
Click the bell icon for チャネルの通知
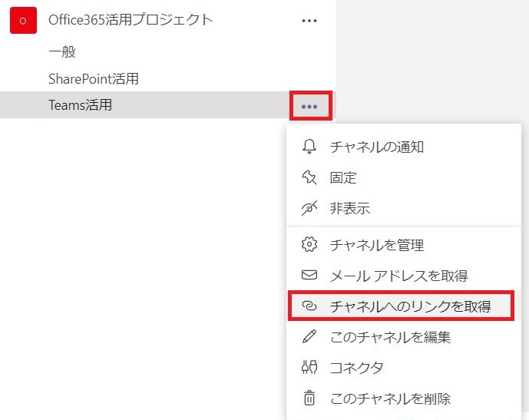[x=309, y=147]
